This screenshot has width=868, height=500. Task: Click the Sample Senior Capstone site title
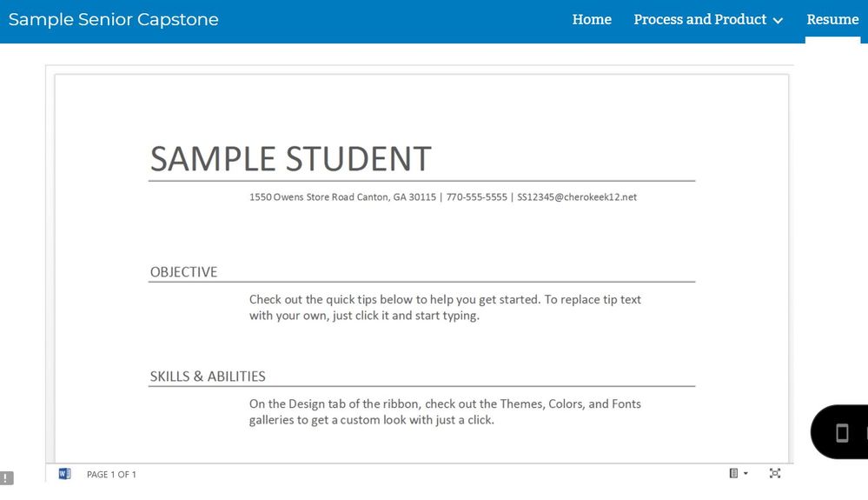(114, 19)
